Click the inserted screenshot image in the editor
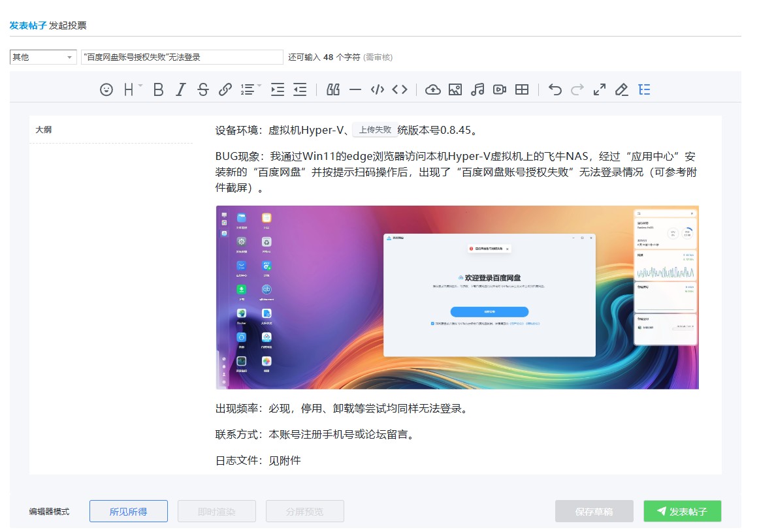759x532 pixels. [x=457, y=298]
